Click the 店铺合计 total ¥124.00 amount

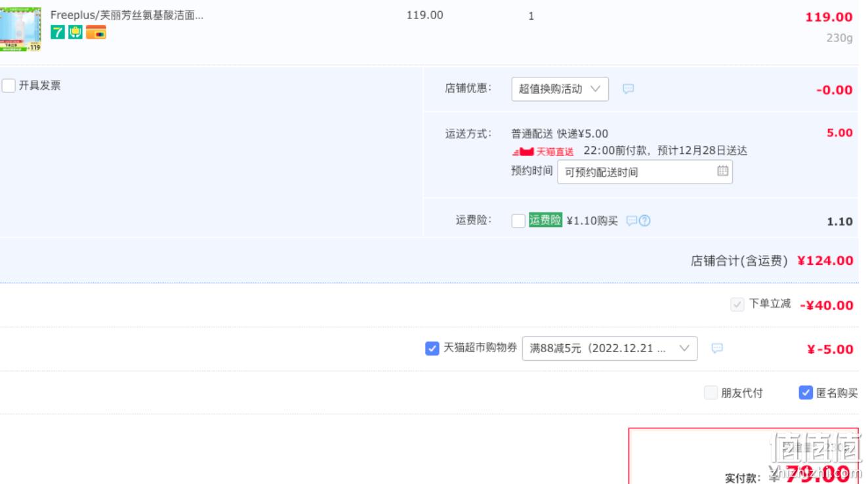tap(825, 261)
